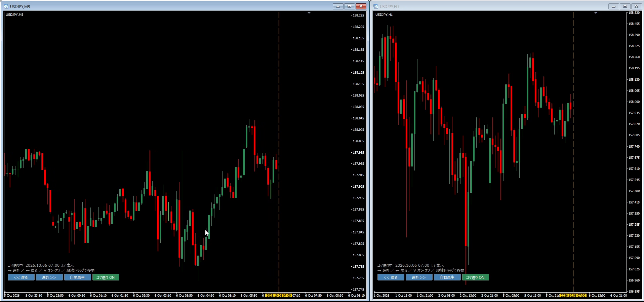Click '<< 戻る' back button in H1 chart

tap(391, 277)
